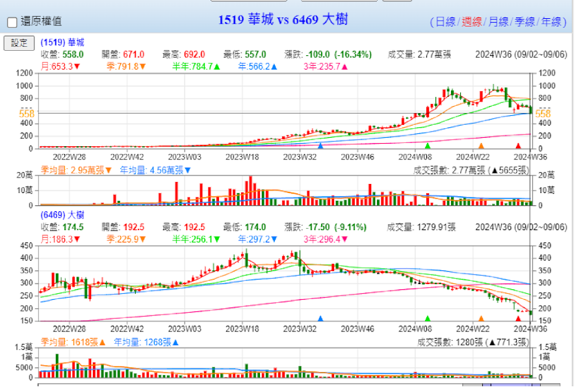581x392 pixels.
Task: Switch to 週線 weekly chart view
Action: [471, 22]
